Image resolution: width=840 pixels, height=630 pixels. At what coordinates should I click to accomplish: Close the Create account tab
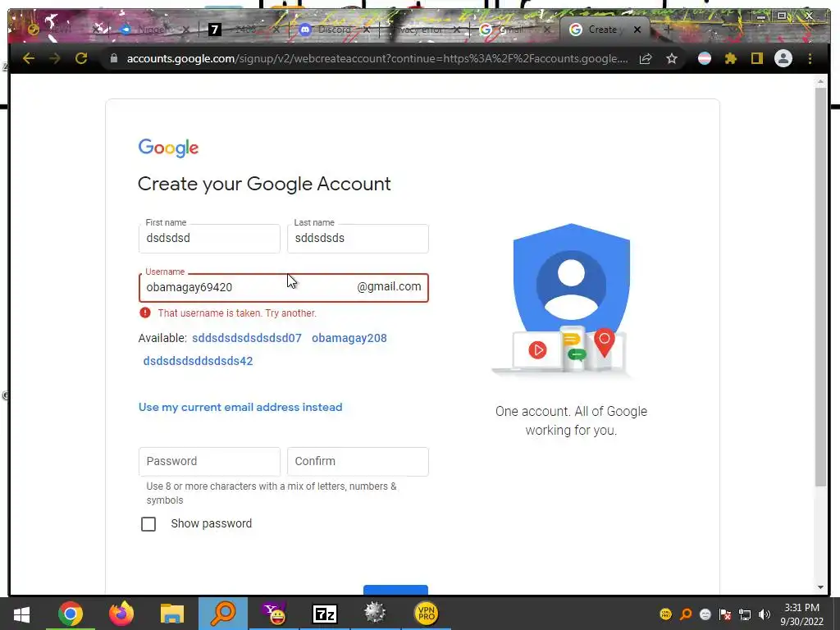coord(637,30)
